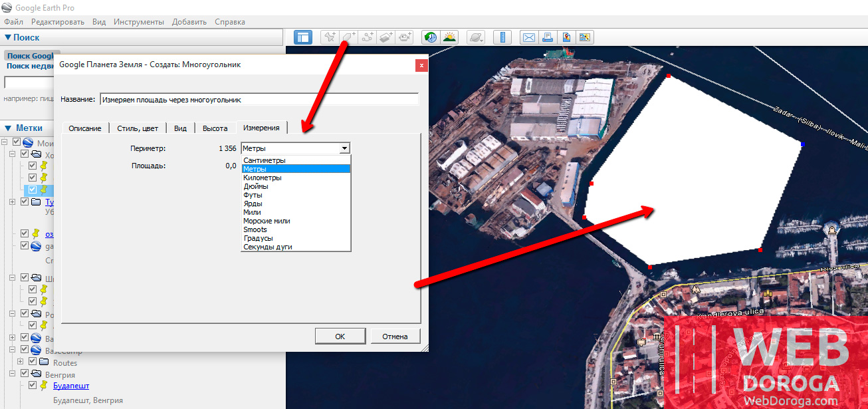
Task: Click perimeter value 1 356
Action: (227, 148)
